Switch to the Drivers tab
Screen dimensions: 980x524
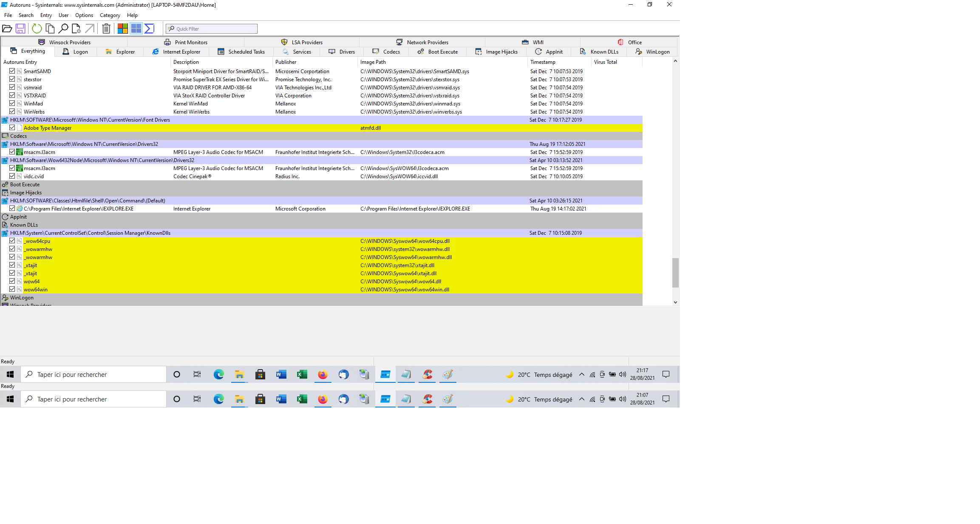click(x=342, y=51)
